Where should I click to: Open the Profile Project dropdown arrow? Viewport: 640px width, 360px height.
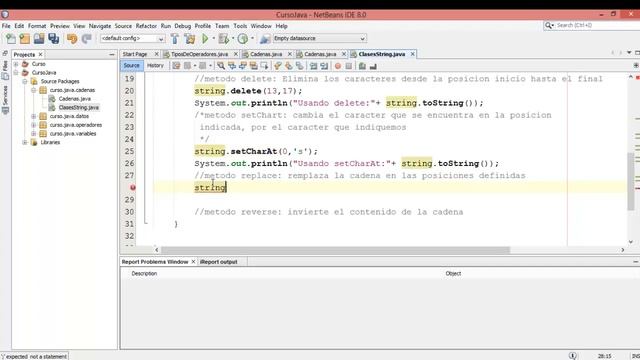(252, 39)
